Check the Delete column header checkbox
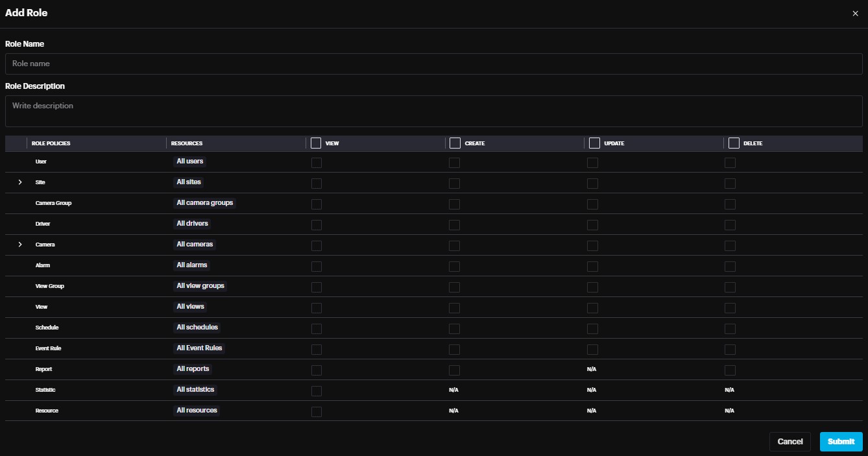Screen dimensions: 868x456 point(734,143)
